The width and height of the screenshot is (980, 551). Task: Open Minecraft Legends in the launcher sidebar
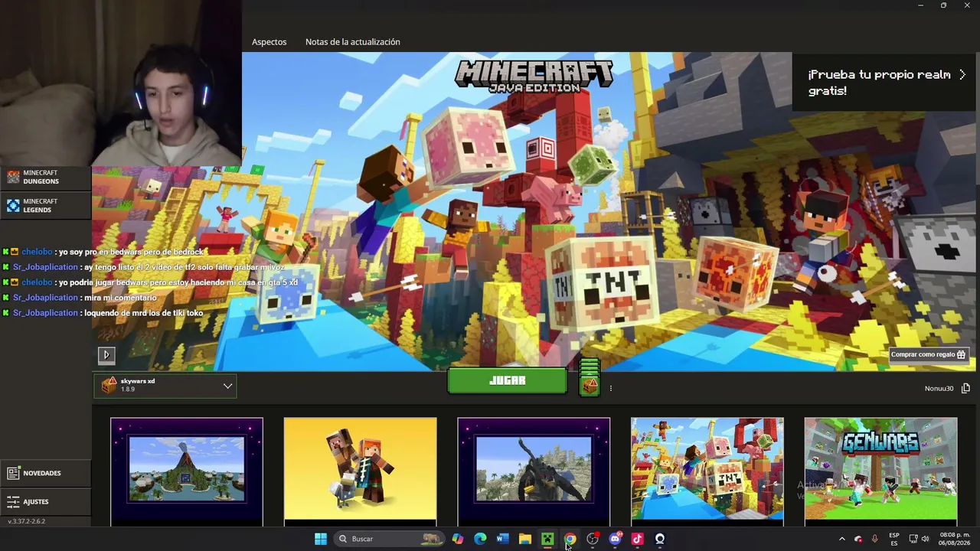coord(45,206)
